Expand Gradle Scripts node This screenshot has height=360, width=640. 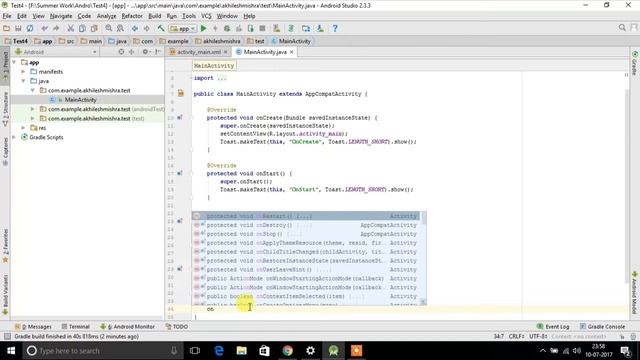click(x=14, y=137)
